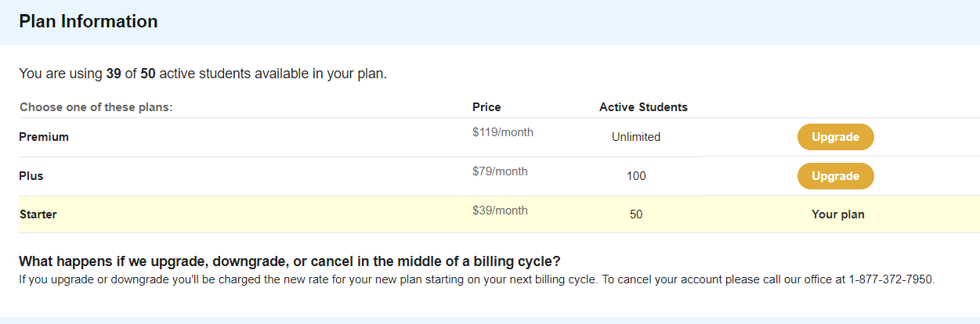
Task: Select the Premium plan name
Action: pyautogui.click(x=44, y=137)
